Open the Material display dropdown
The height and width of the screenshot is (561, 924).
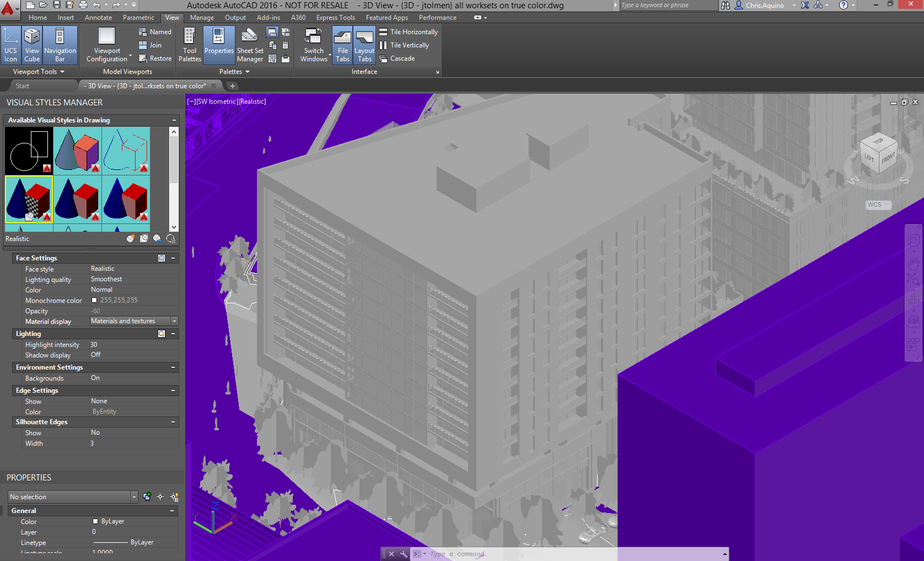click(x=174, y=321)
